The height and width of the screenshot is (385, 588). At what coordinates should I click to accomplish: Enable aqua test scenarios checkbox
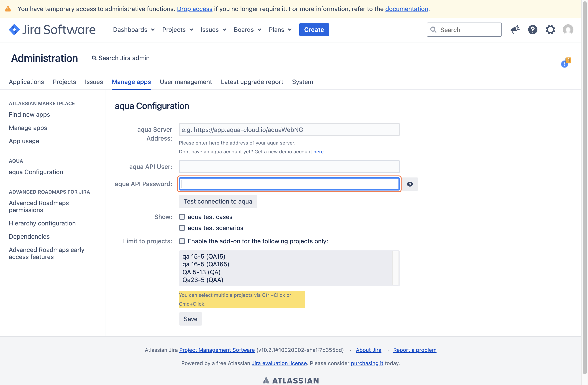coord(182,228)
